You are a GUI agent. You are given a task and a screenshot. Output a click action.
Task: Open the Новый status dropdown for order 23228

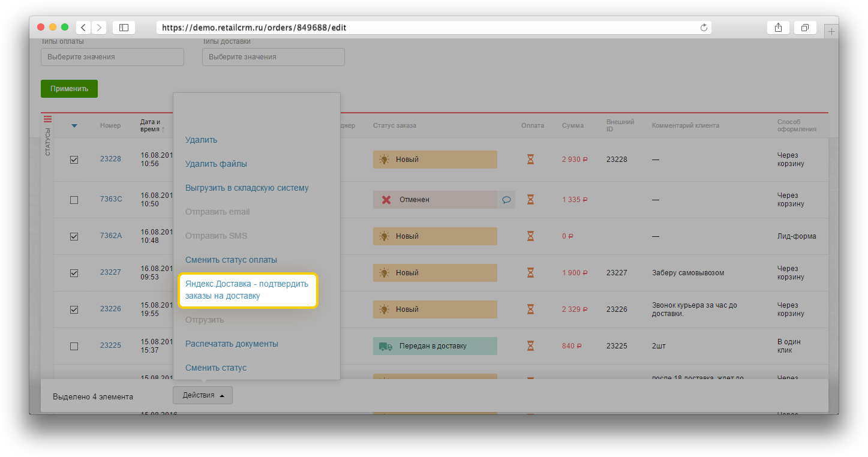coord(435,160)
